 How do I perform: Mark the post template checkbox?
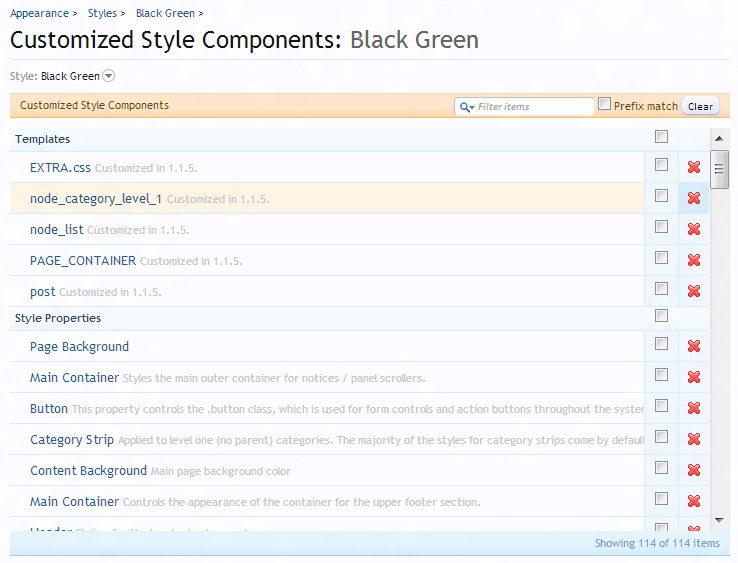(661, 289)
